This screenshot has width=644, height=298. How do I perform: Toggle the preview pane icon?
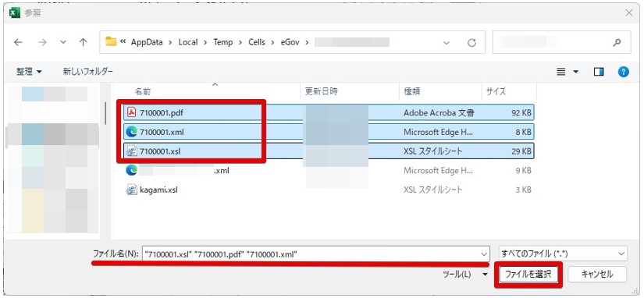(599, 72)
